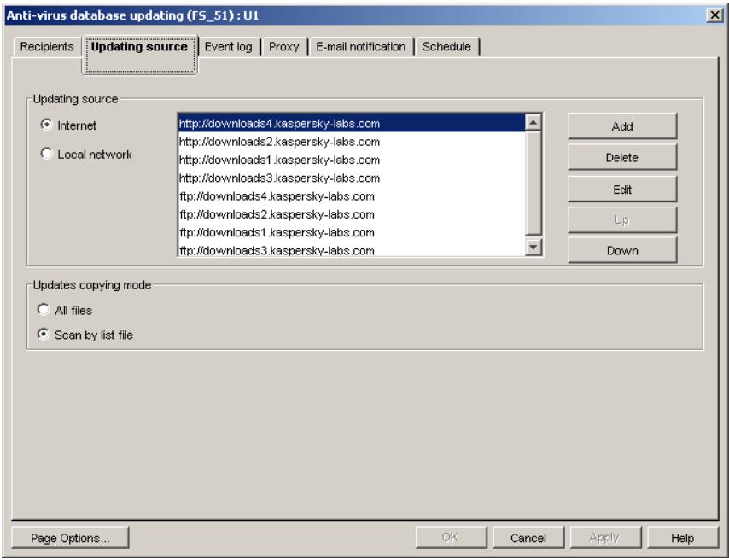Select ftp://downloads1.kaspersky-labs.com entry
The width and height of the screenshot is (729, 560).
[x=352, y=232]
